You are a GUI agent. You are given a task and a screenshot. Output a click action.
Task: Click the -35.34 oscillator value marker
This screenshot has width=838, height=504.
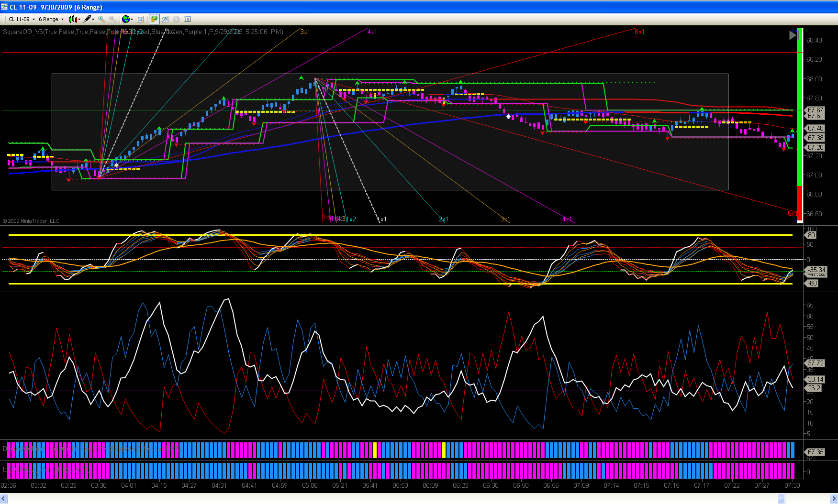point(816,270)
